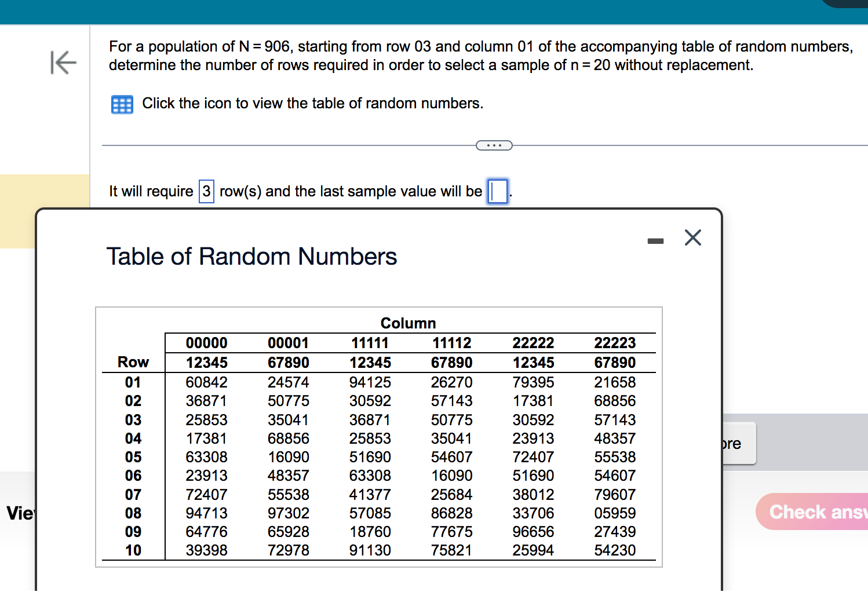
Task: Click the empty last sample value box
Action: [497, 192]
